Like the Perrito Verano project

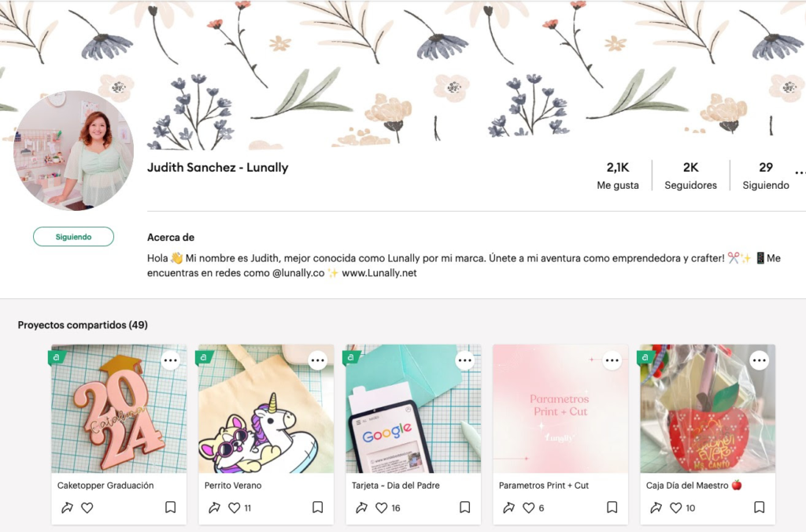(235, 508)
